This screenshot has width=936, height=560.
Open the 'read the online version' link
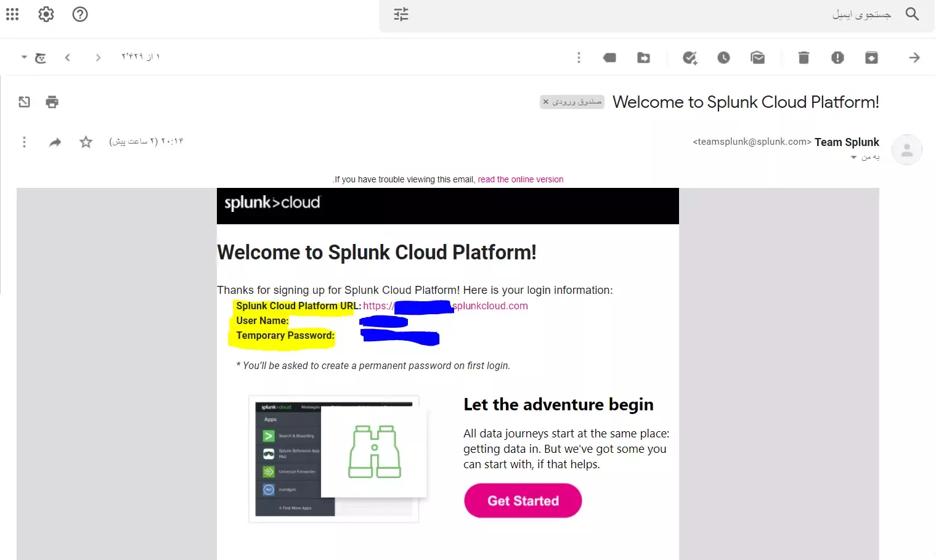(520, 179)
